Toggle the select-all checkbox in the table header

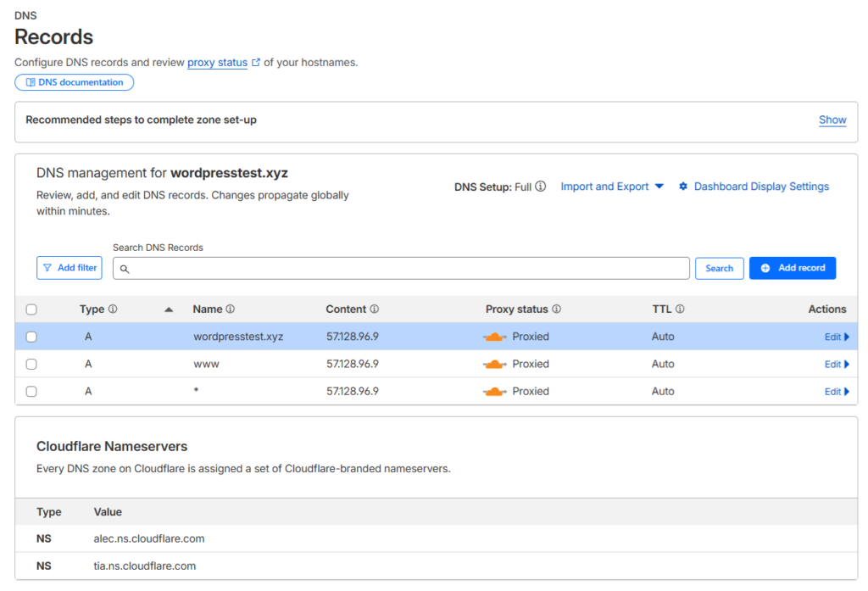click(x=31, y=309)
